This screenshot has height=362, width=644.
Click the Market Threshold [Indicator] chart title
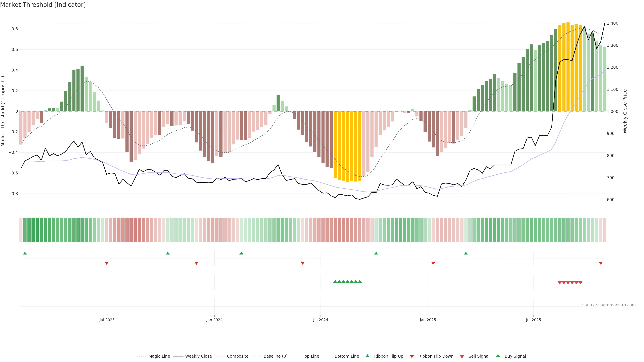(43, 5)
